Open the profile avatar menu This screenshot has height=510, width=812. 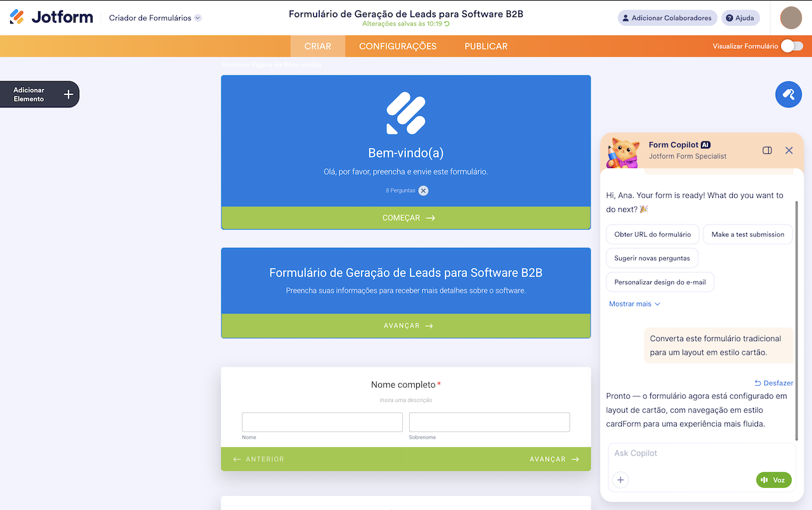coord(790,18)
